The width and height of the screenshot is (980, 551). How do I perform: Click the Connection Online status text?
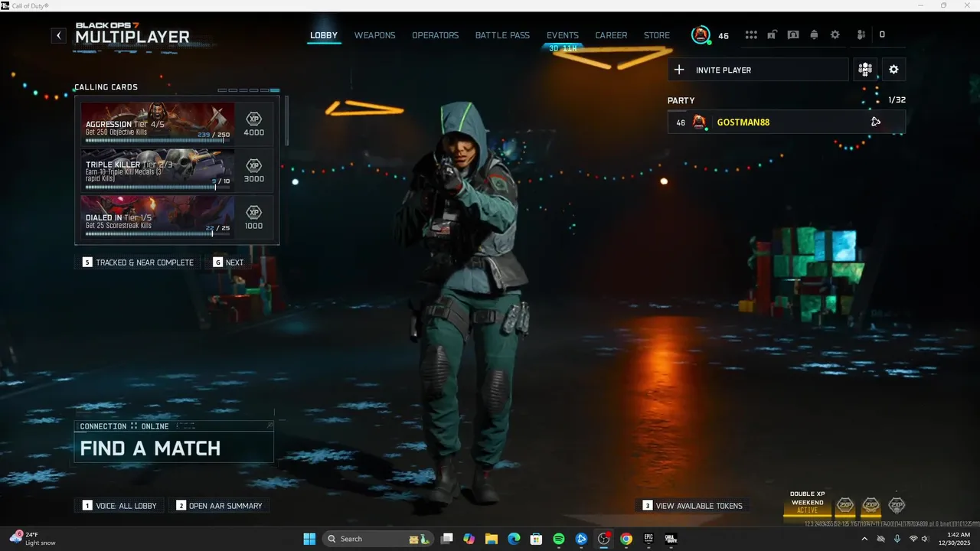coord(124,426)
